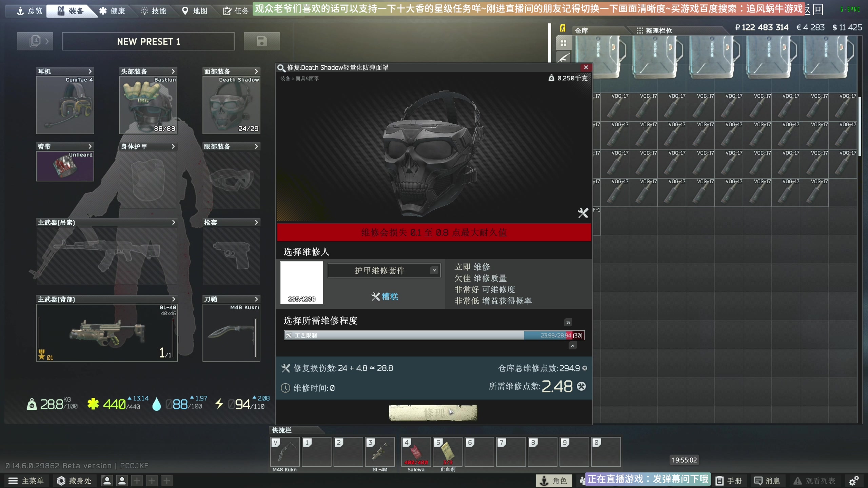Click the first profile avatar icon
The height and width of the screenshot is (488, 868).
(107, 481)
